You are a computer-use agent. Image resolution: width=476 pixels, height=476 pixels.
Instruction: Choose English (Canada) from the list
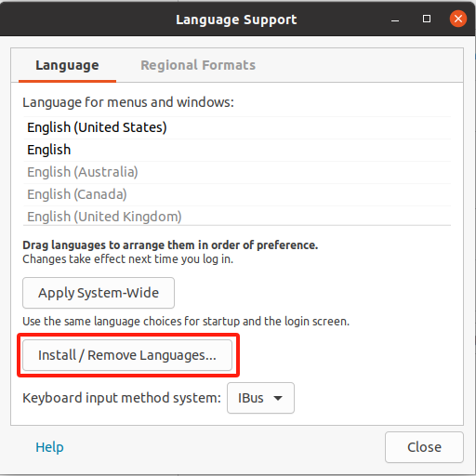[x=237, y=194]
